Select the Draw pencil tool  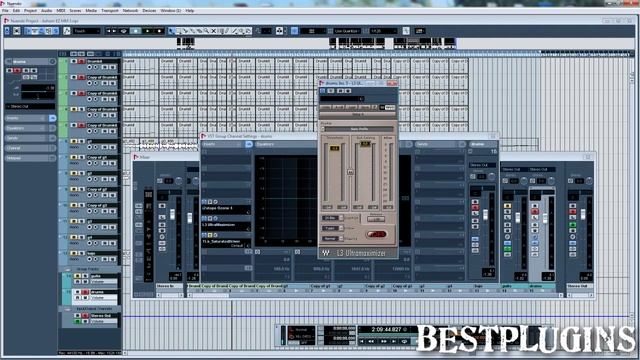pyautogui.click(x=227, y=31)
